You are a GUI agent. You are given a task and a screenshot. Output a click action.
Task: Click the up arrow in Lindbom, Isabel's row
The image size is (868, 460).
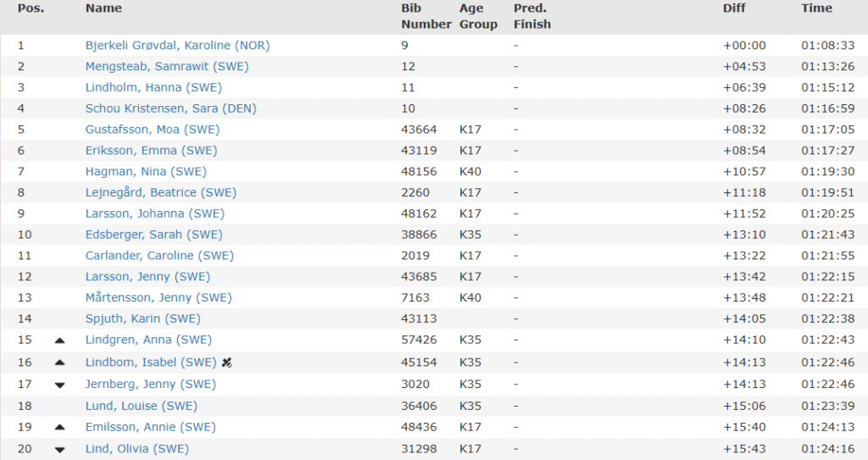(x=59, y=363)
